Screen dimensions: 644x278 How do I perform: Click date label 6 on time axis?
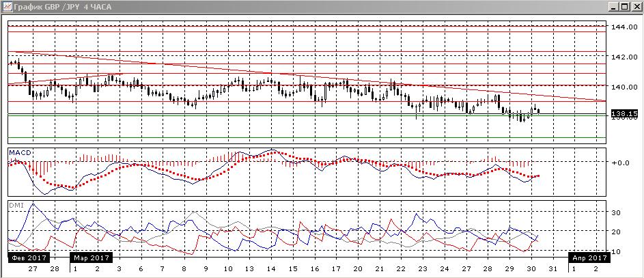[x=141, y=269]
